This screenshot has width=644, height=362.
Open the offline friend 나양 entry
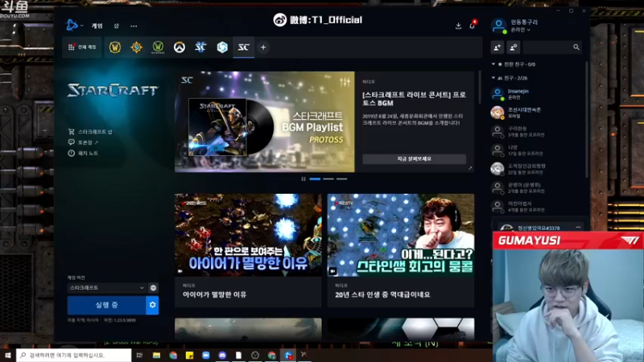click(536, 150)
